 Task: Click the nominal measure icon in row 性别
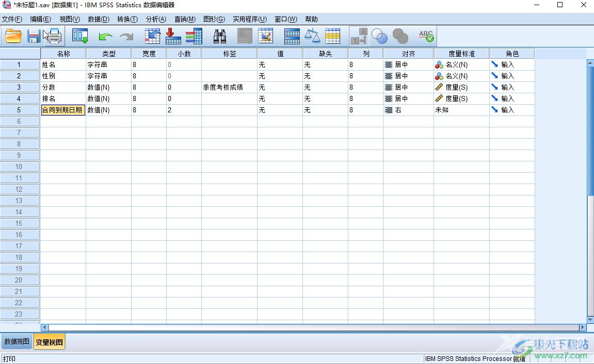439,76
